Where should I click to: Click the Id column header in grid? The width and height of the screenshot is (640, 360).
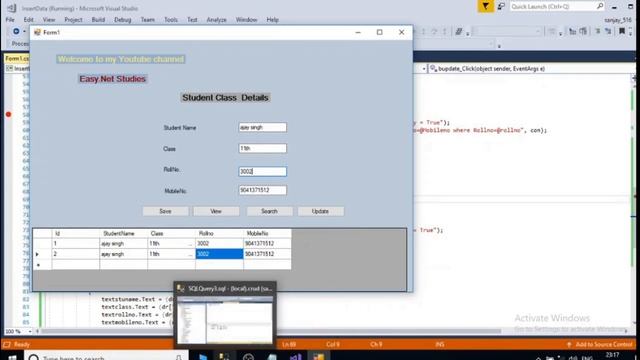tap(76, 233)
